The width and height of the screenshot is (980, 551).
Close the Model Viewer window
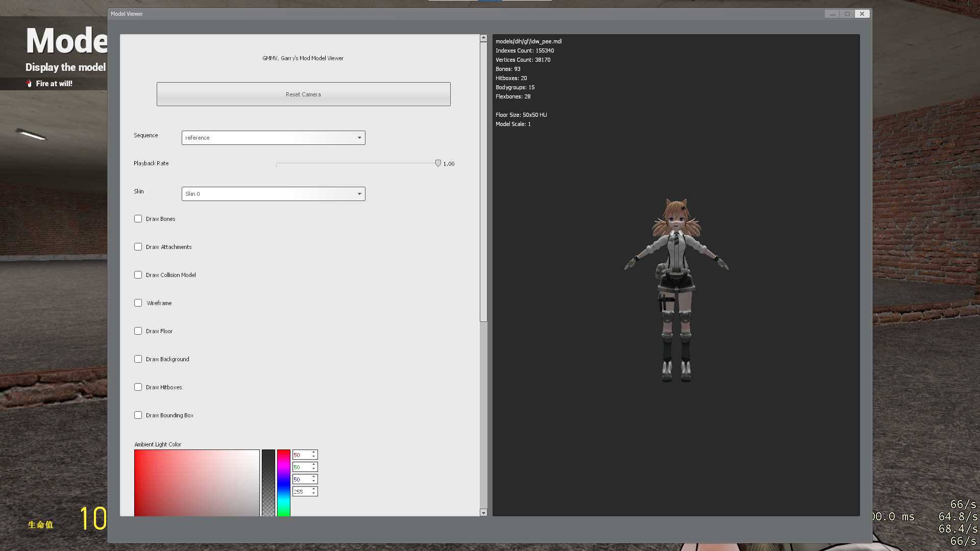(x=862, y=14)
